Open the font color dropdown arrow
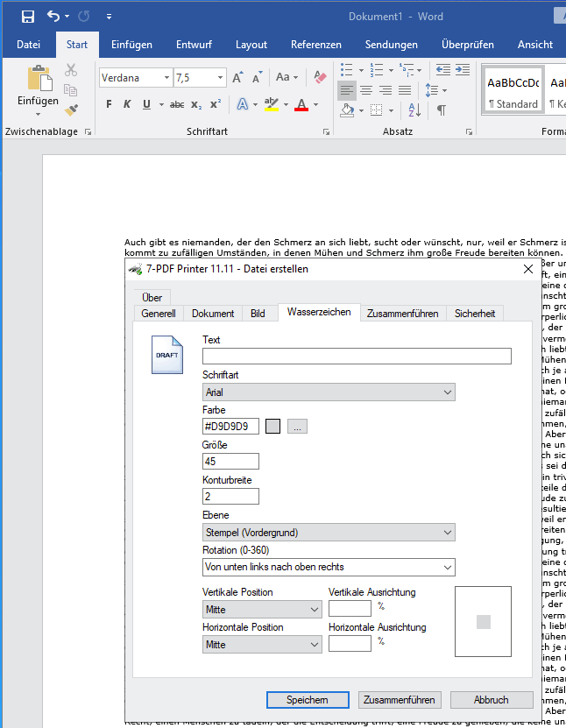 (x=315, y=105)
